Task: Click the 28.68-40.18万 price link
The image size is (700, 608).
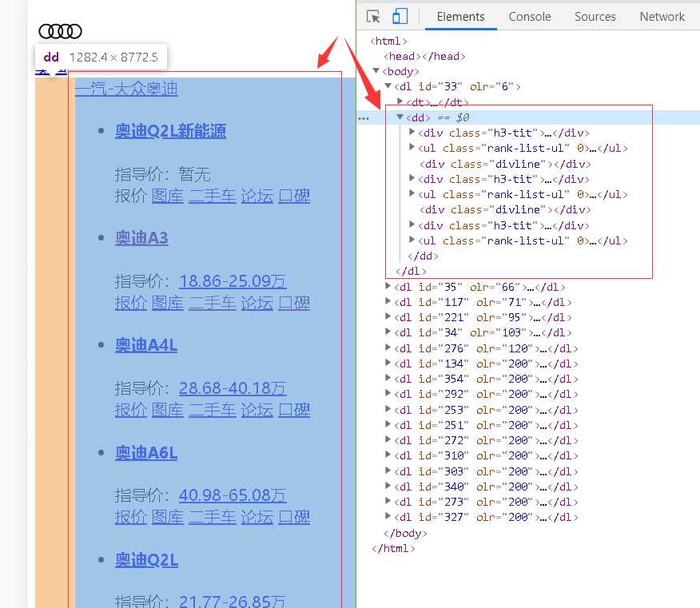Action: pyautogui.click(x=233, y=388)
